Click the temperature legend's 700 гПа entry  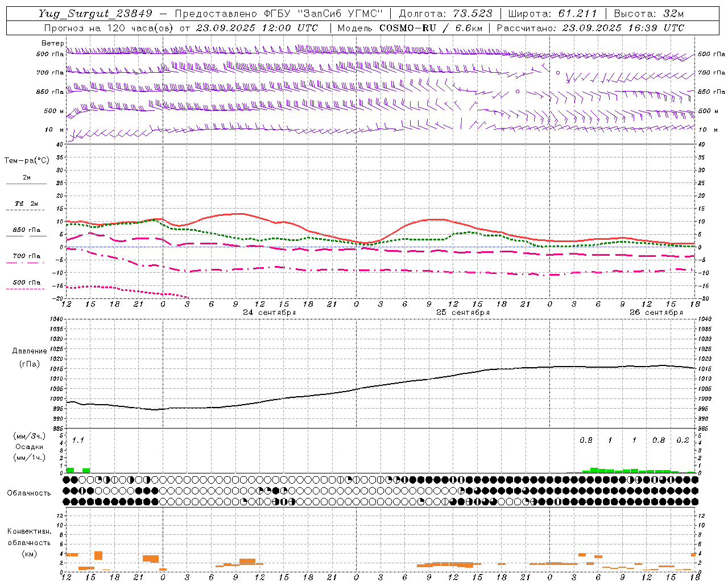click(x=26, y=256)
